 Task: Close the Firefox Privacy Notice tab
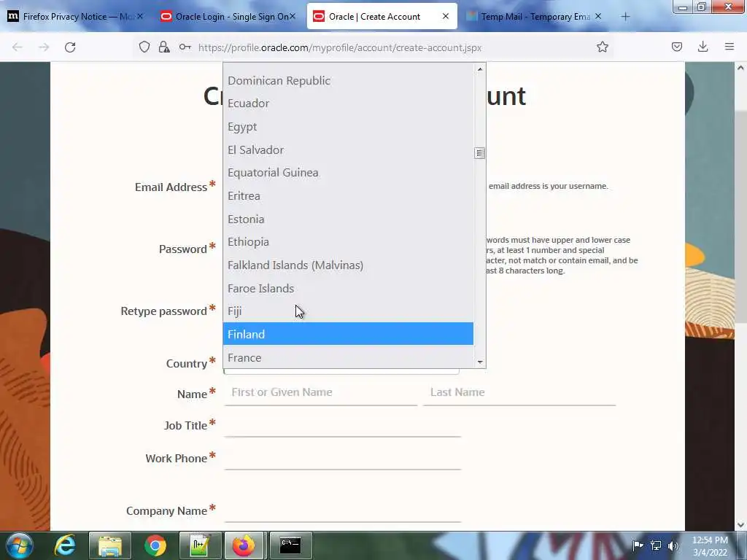pyautogui.click(x=140, y=16)
